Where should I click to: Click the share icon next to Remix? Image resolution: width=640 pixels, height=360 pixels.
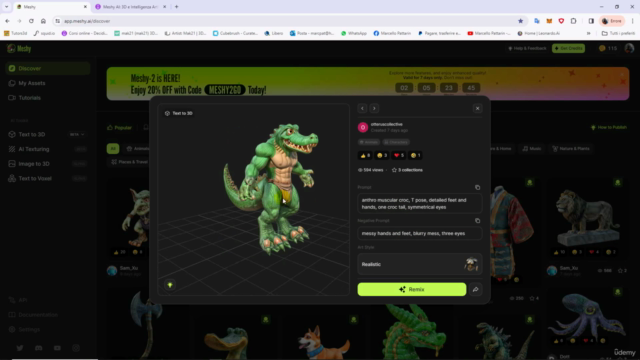click(x=476, y=289)
